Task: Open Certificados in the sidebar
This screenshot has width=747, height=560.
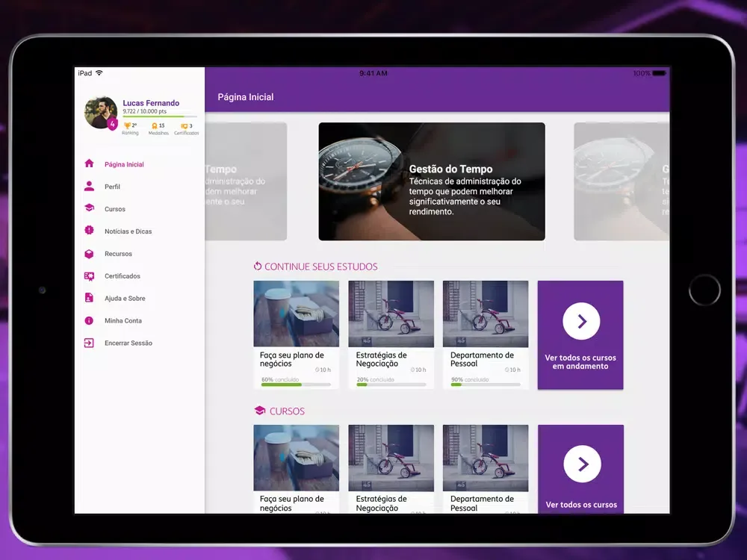Action: 123,276
